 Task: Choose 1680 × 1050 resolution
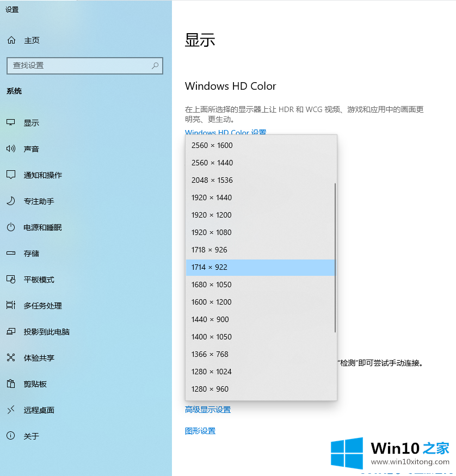[x=261, y=285]
